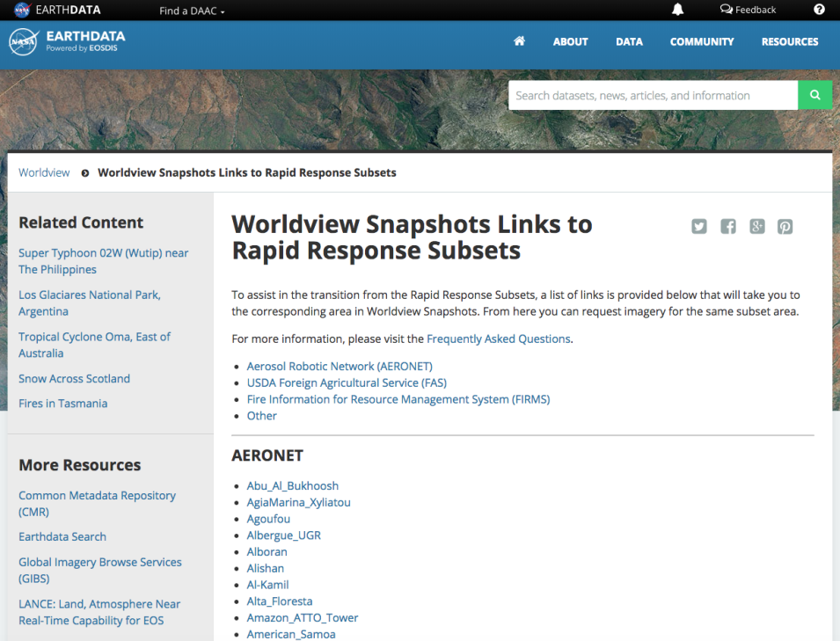Viewport: 840px width, 641px height.
Task: Jump to the Other section link
Action: (261, 416)
